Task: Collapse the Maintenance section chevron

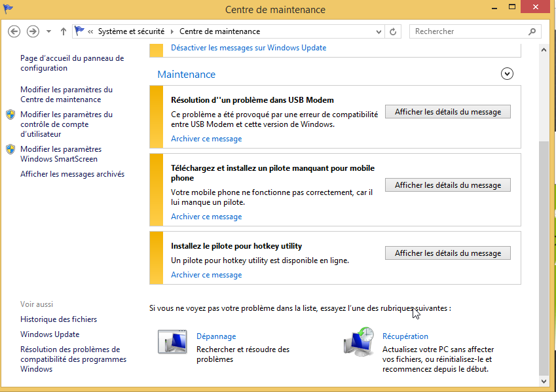Action: tap(507, 74)
